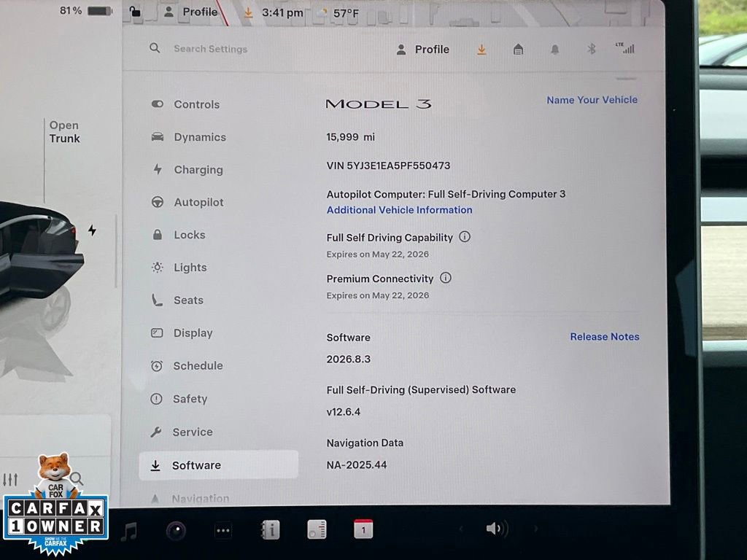Open the energy app card icon in dock

pyautogui.click(x=317, y=529)
